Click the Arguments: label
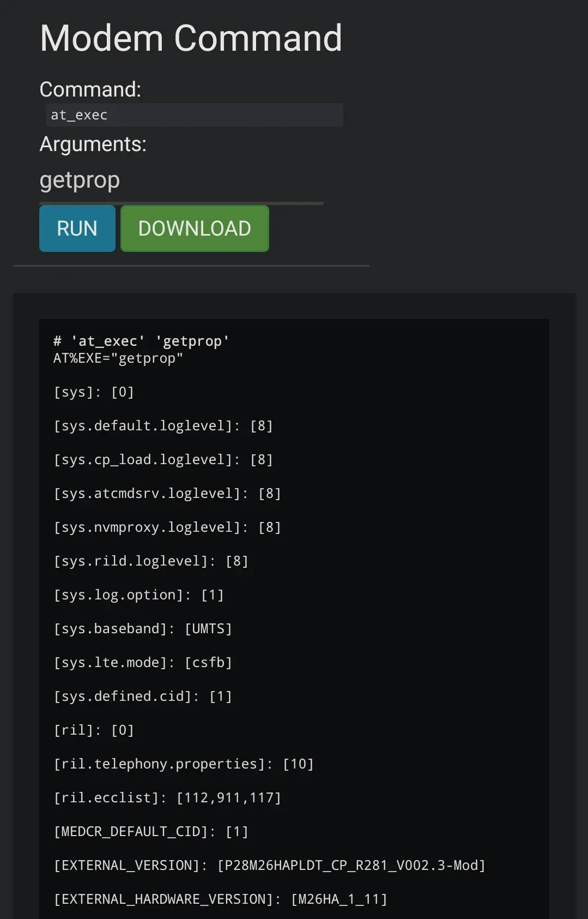The image size is (588, 919). coord(93,144)
